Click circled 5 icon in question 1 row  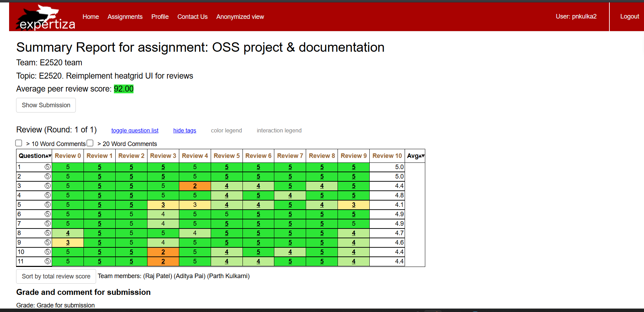[x=48, y=167]
